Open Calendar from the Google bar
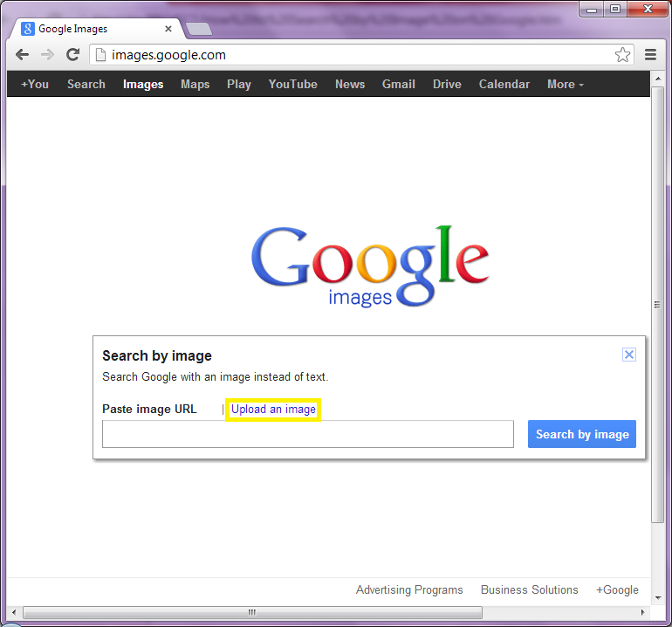The image size is (672, 627). tap(504, 84)
